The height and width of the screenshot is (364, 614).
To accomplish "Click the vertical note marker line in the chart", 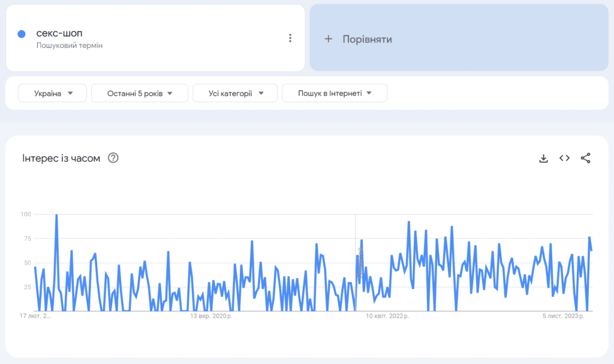I will click(x=356, y=264).
